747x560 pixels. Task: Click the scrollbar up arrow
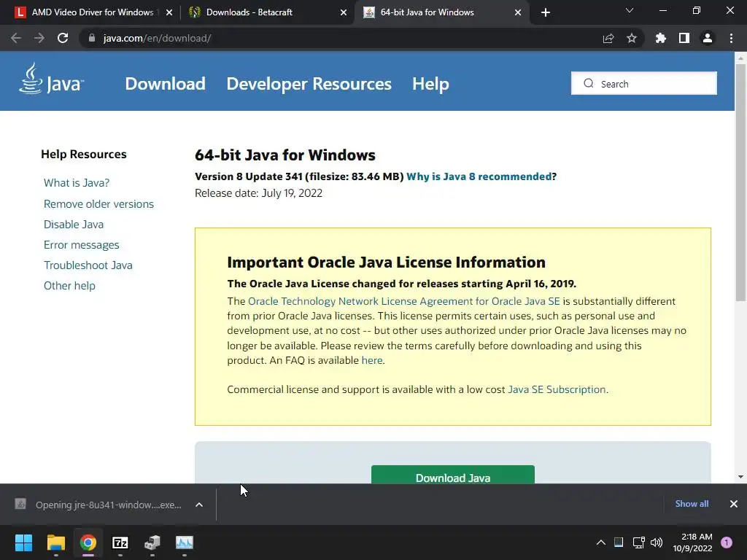point(740,58)
